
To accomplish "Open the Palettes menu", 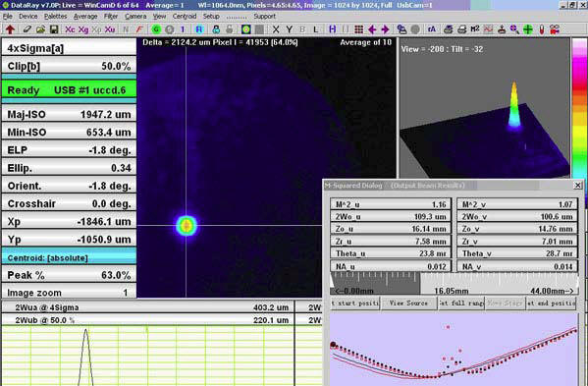I will [x=56, y=16].
